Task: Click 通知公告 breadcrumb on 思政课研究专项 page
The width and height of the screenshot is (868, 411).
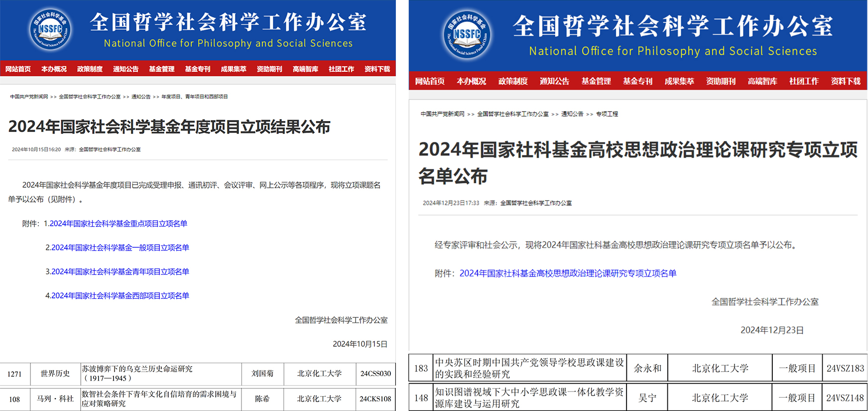Action: pyautogui.click(x=572, y=114)
